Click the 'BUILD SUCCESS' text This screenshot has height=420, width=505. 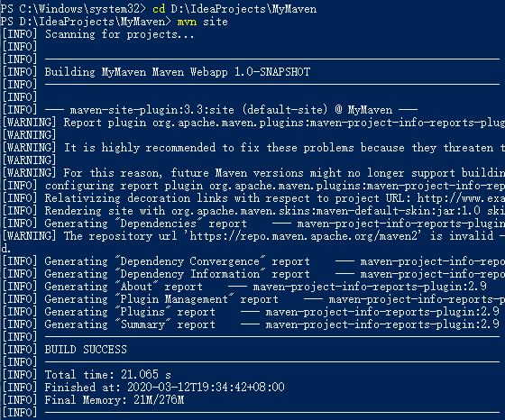pyautogui.click(x=86, y=350)
